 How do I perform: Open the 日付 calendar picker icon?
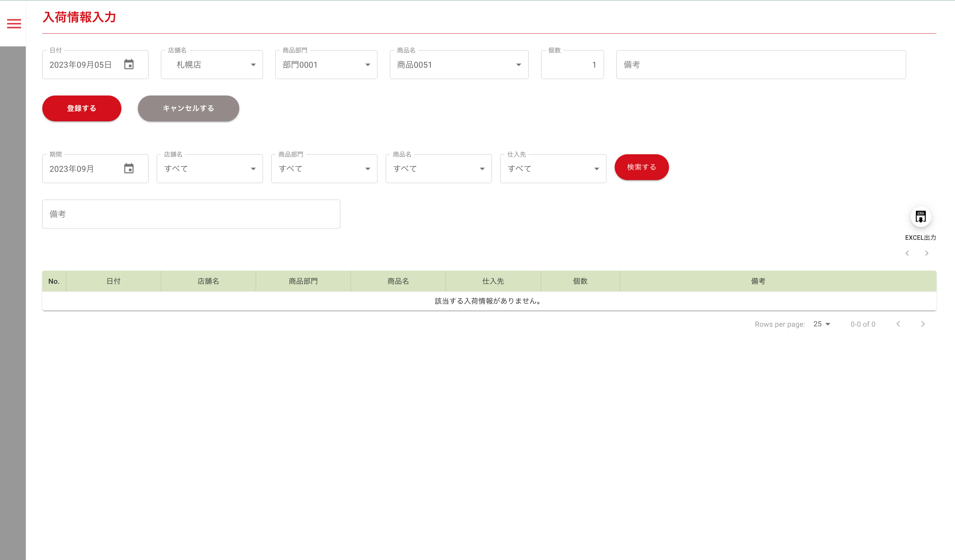129,64
